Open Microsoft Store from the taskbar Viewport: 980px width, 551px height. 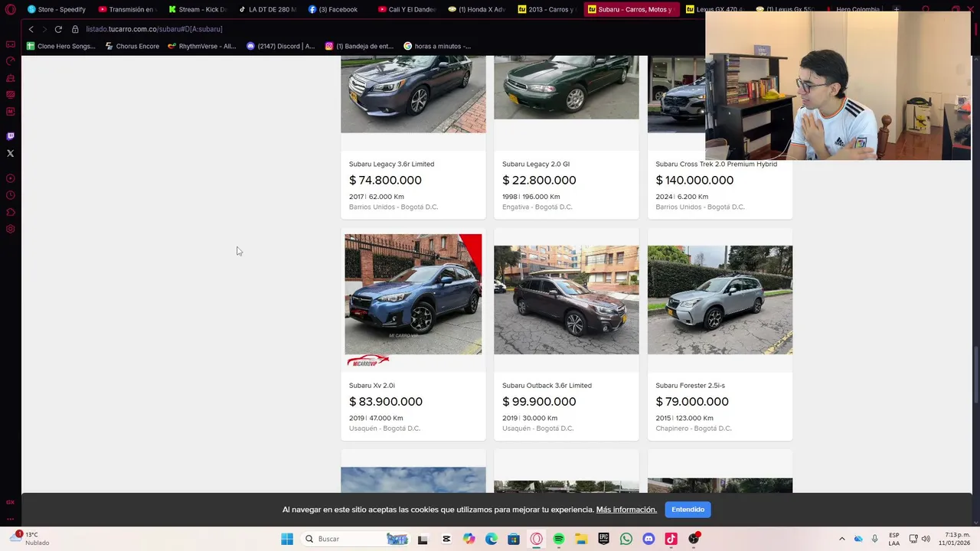pos(514,539)
